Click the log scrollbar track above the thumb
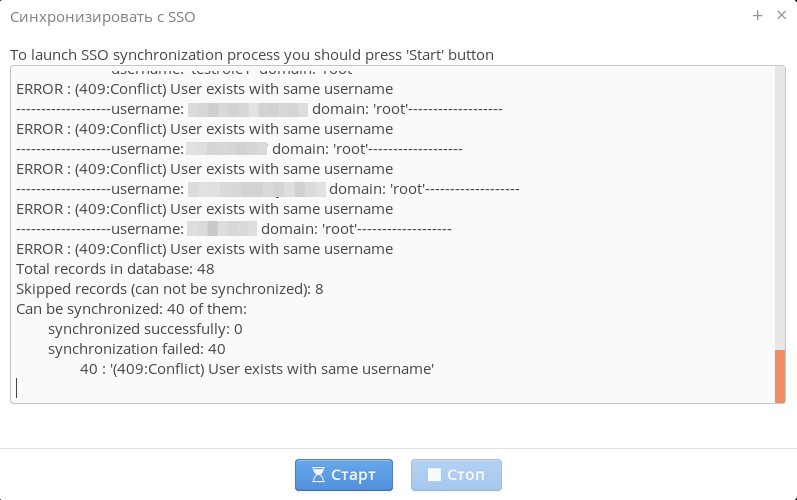The height and width of the screenshot is (500, 797). pyautogui.click(x=780, y=200)
